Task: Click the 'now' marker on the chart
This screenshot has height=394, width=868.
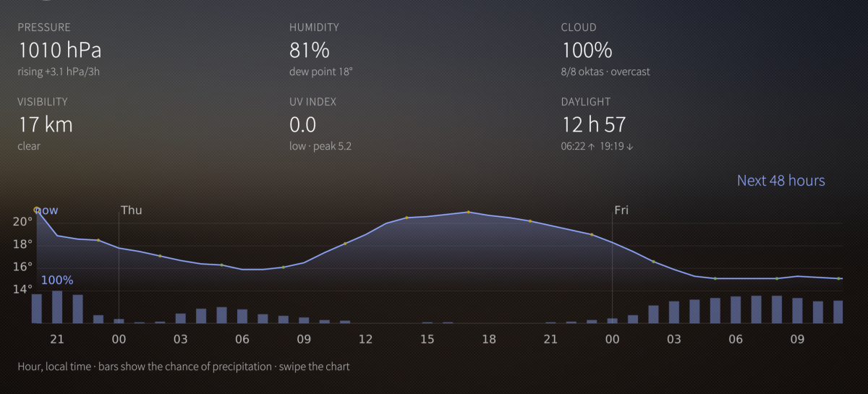Action: (46, 210)
